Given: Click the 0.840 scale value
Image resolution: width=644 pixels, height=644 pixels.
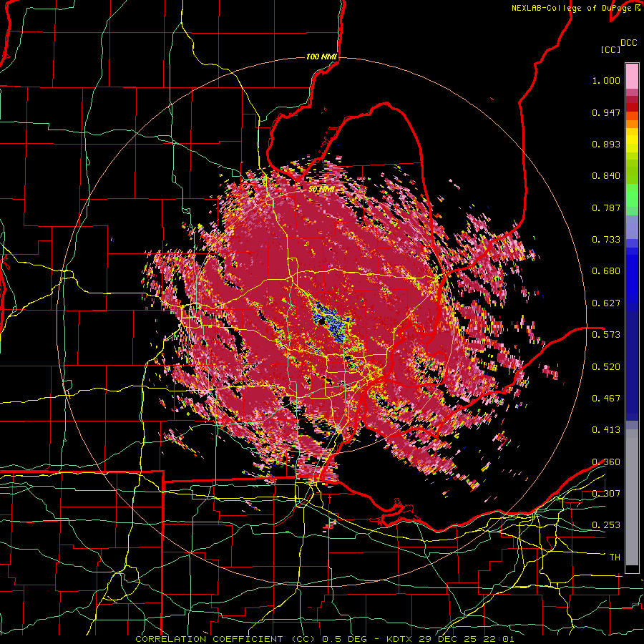Looking at the screenshot, I should coord(606,176).
